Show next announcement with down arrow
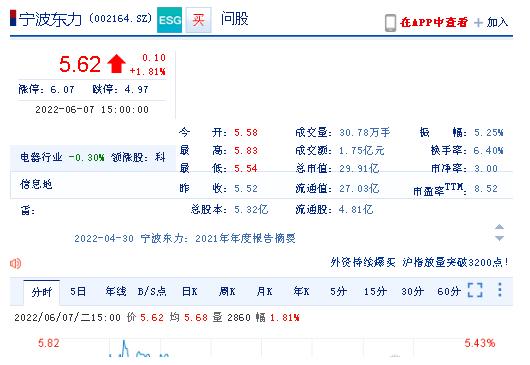 click(x=499, y=238)
